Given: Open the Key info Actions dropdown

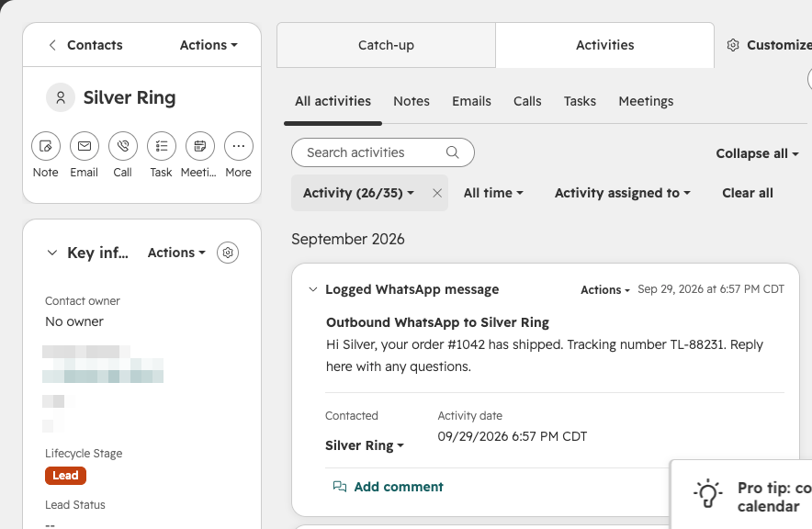Looking at the screenshot, I should pos(176,253).
